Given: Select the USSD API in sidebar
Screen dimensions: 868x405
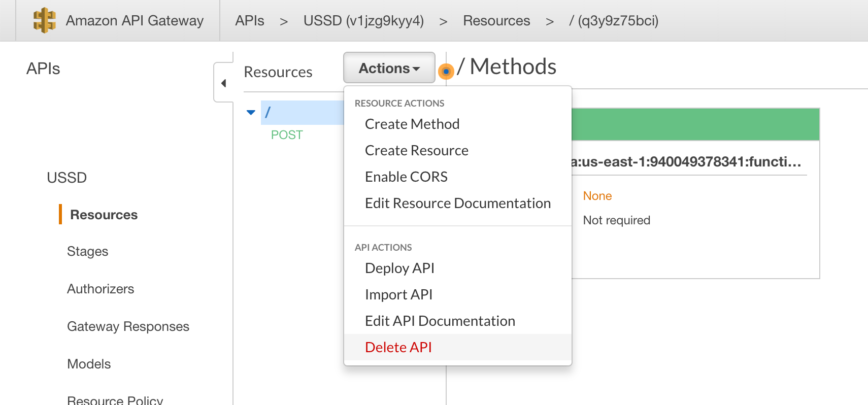Looking at the screenshot, I should tap(67, 178).
